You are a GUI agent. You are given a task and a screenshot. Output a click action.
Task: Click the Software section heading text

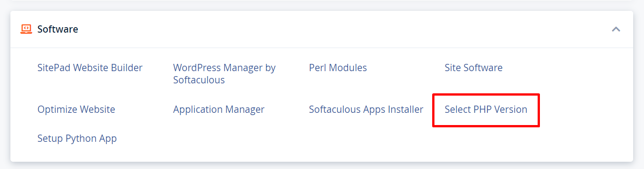(58, 29)
